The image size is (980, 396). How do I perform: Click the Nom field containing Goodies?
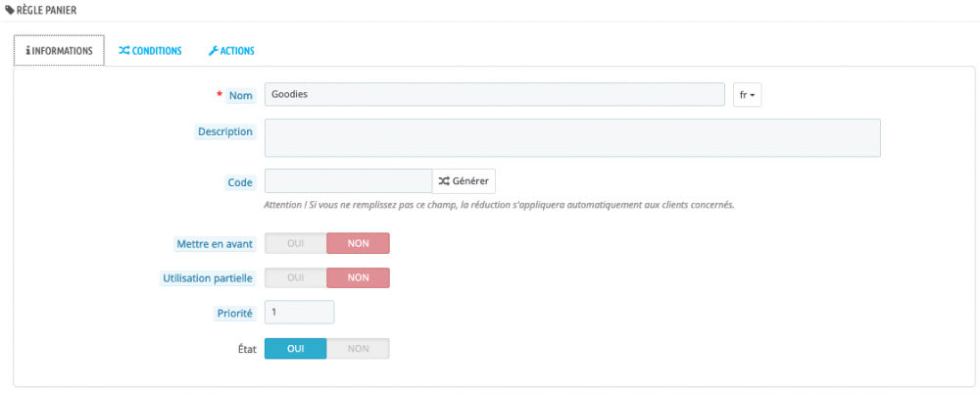(x=494, y=95)
